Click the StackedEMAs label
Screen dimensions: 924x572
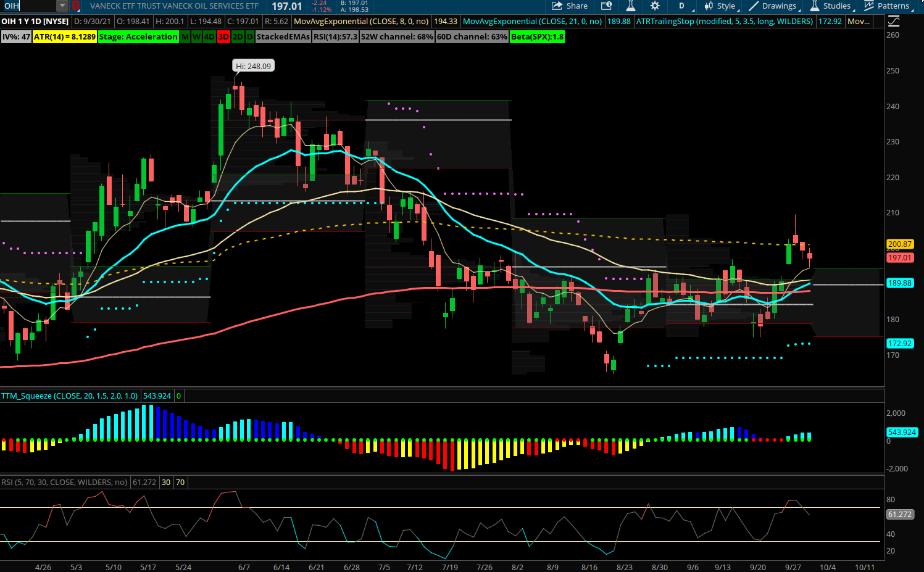click(x=283, y=36)
